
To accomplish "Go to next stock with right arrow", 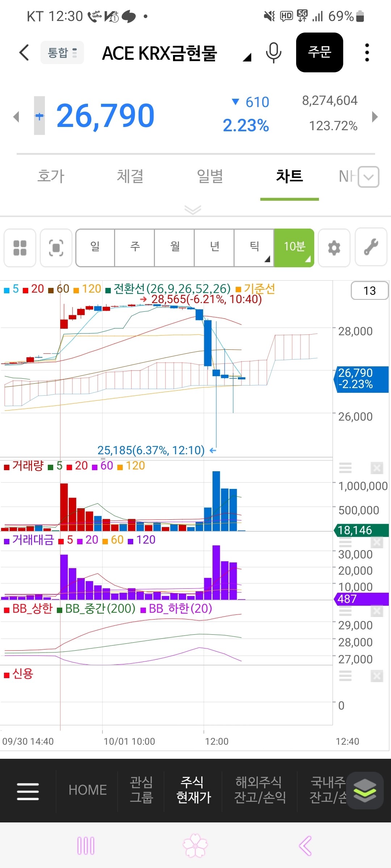I will coord(375,116).
